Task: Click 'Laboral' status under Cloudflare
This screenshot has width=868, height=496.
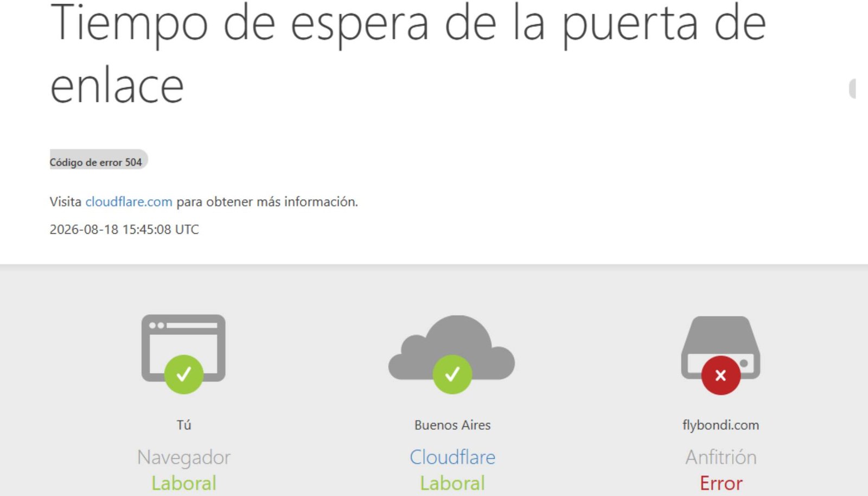Action: 452,483
